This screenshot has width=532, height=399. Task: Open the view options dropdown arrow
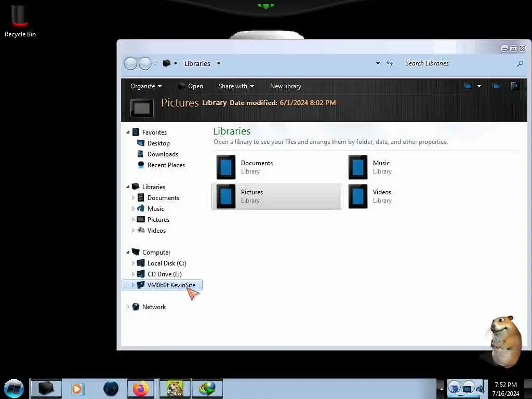pos(479,86)
